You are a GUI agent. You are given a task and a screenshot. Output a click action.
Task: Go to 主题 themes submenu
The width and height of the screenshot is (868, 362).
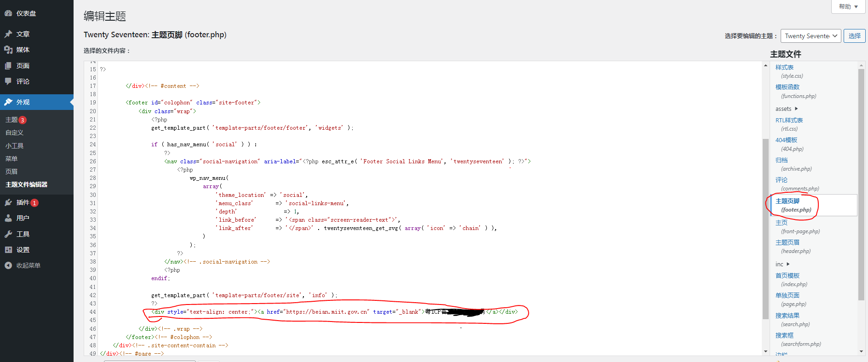pos(11,120)
